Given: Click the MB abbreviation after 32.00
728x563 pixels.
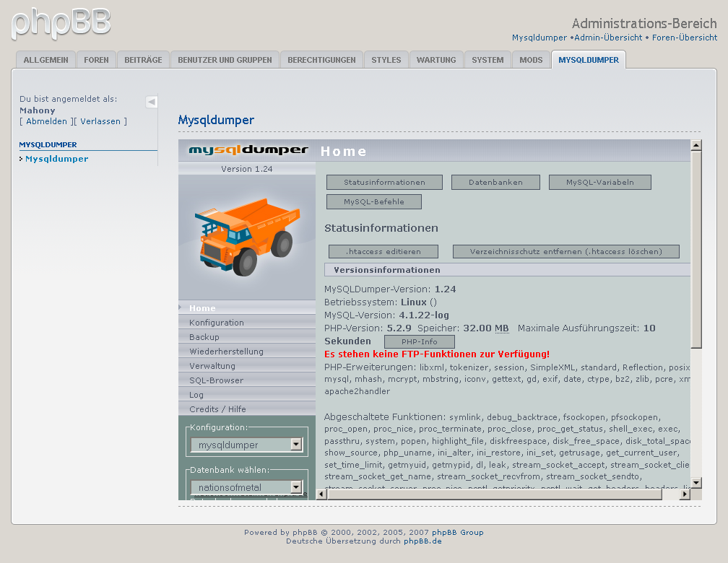Looking at the screenshot, I should [x=501, y=328].
